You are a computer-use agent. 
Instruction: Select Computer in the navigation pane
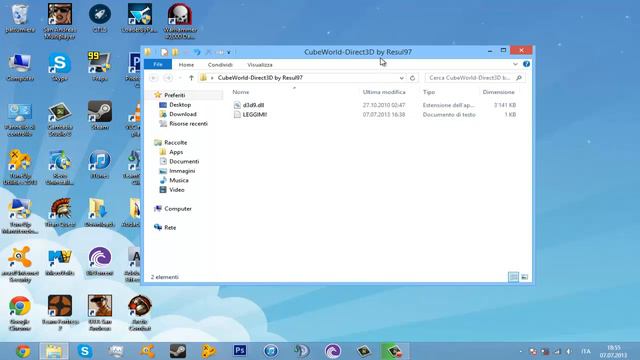(x=178, y=209)
